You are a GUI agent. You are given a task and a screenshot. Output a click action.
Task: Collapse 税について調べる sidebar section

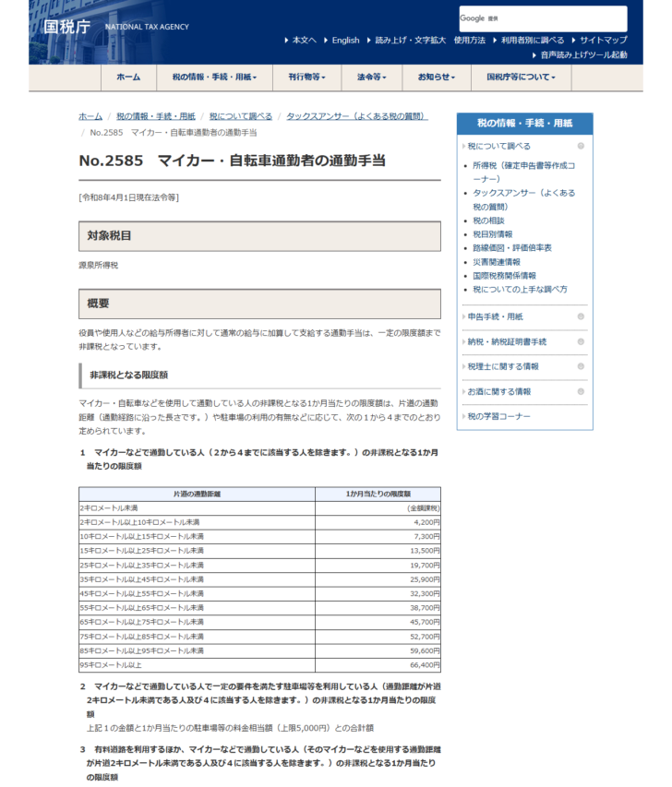tap(498, 146)
